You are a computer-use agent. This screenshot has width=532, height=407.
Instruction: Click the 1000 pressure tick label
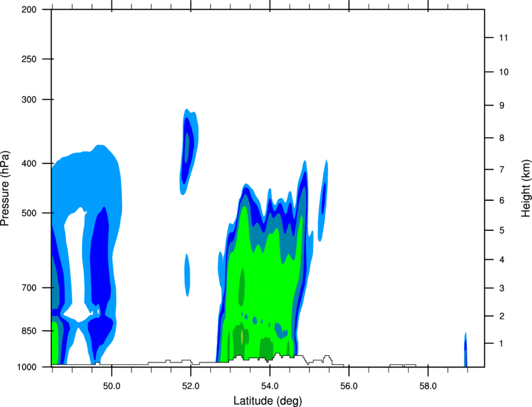[x=27, y=367]
